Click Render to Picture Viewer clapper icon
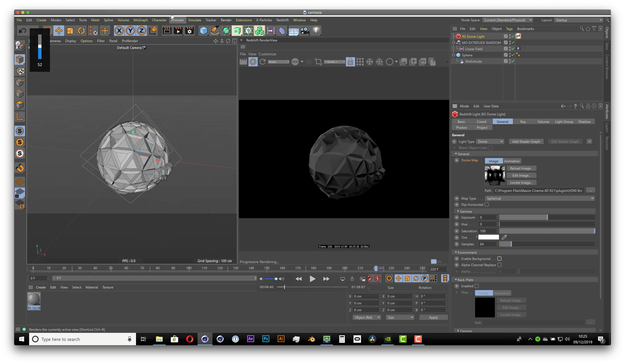This screenshot has height=364, width=625. [178, 31]
